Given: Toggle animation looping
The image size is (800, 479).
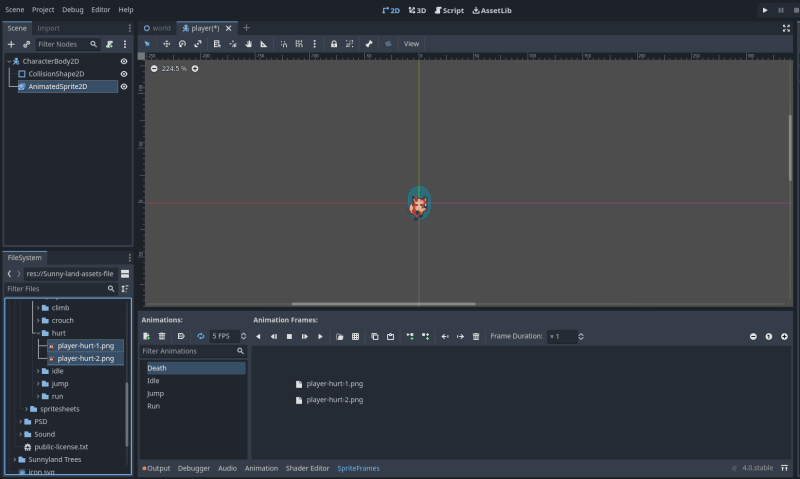Looking at the screenshot, I should click(x=201, y=336).
